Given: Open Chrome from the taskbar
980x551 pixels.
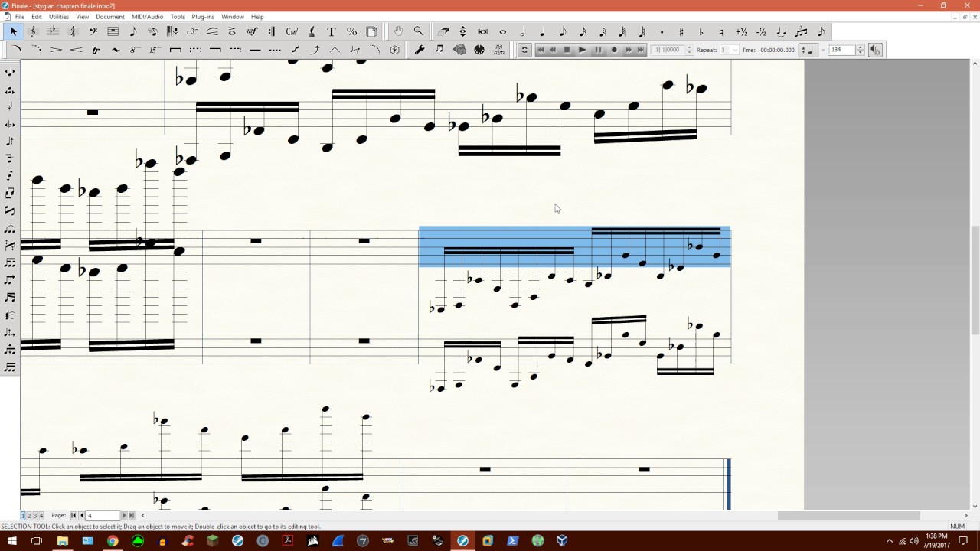Looking at the screenshot, I should pyautogui.click(x=113, y=541).
